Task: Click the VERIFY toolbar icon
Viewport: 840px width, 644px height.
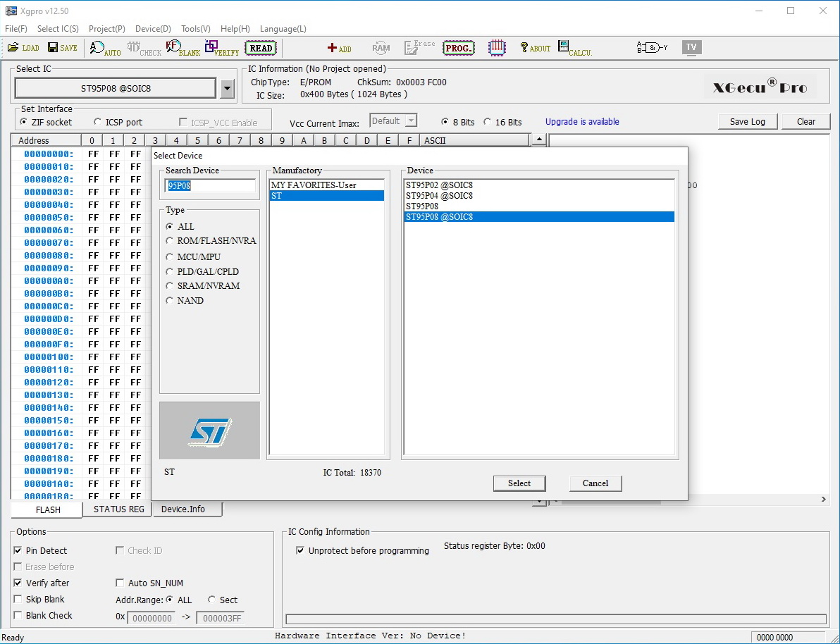Action: 222,49
